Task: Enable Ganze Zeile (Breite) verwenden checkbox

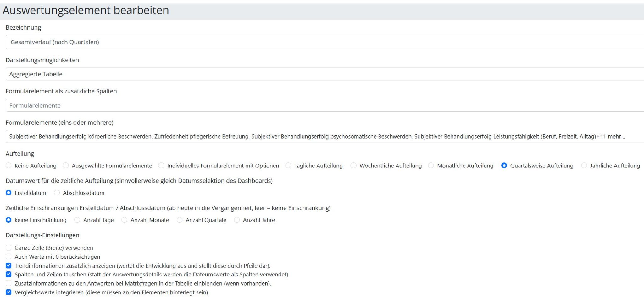Action: [8, 248]
